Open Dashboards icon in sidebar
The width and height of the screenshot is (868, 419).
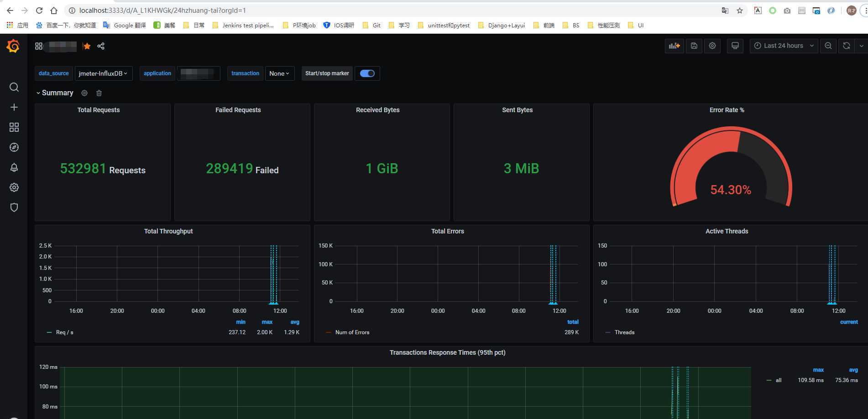tap(14, 127)
